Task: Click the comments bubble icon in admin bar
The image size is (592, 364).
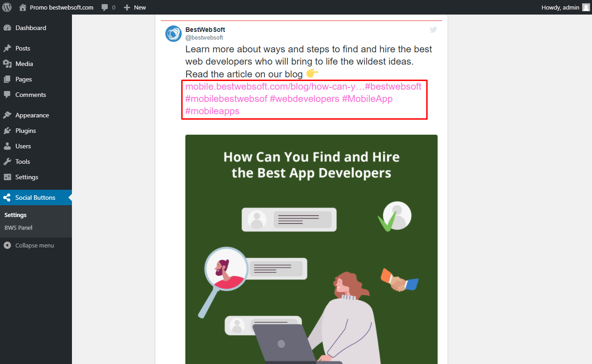Action: (x=105, y=8)
